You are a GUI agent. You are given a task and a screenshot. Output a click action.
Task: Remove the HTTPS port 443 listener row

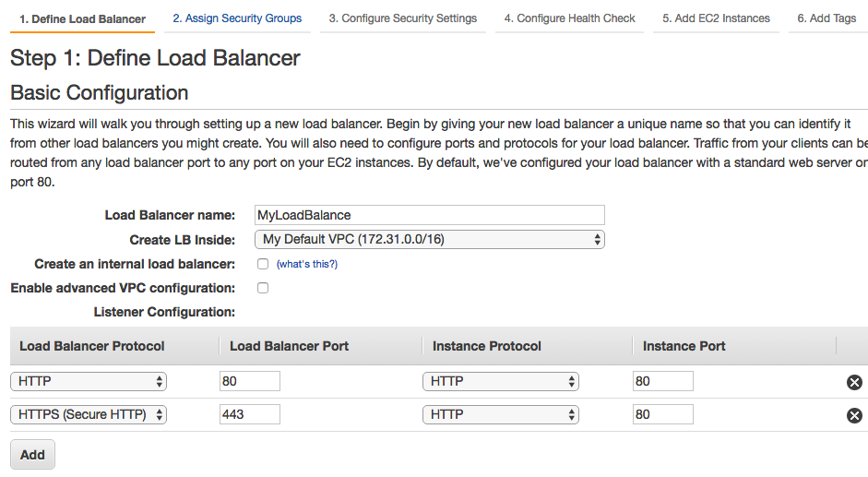point(854,415)
